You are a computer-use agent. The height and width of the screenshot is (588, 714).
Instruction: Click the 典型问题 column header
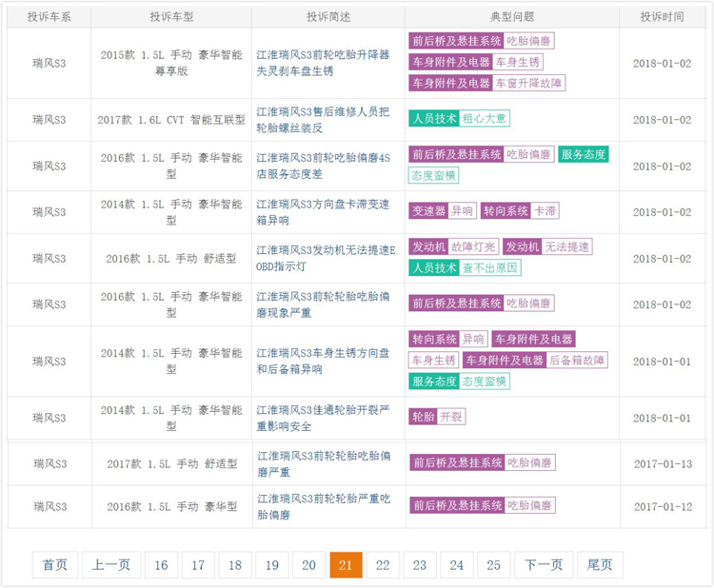(x=512, y=17)
